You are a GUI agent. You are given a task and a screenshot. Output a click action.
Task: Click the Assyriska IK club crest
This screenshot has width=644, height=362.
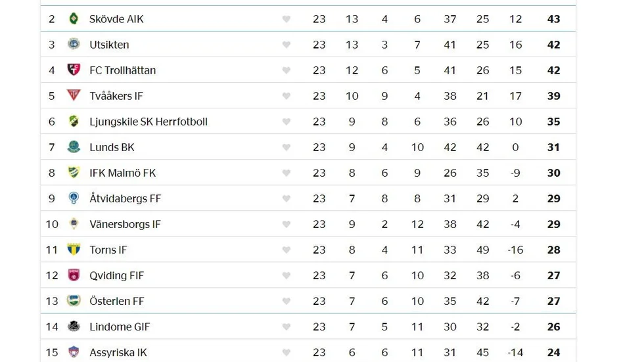click(74, 351)
